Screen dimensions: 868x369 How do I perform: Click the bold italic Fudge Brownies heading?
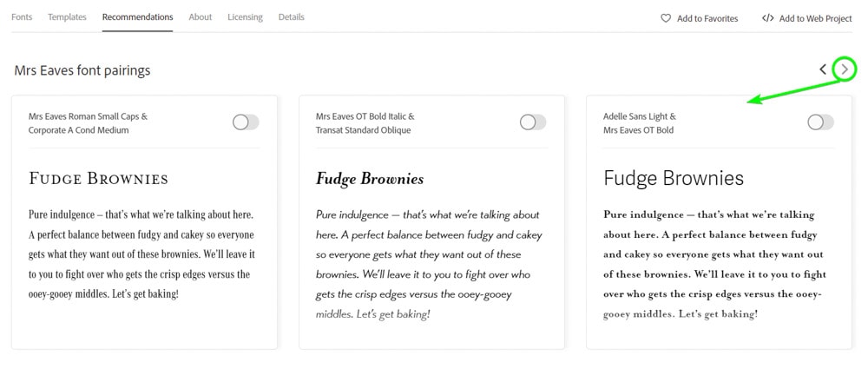point(370,179)
